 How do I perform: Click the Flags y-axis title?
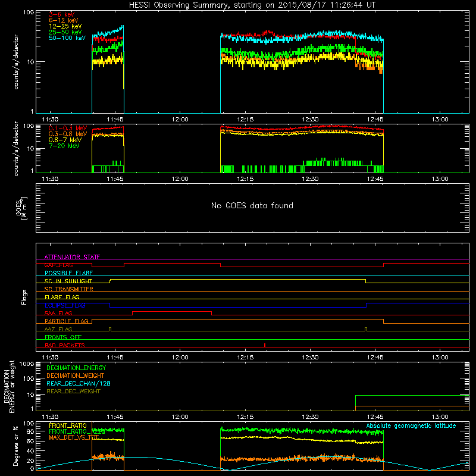tap(24, 297)
